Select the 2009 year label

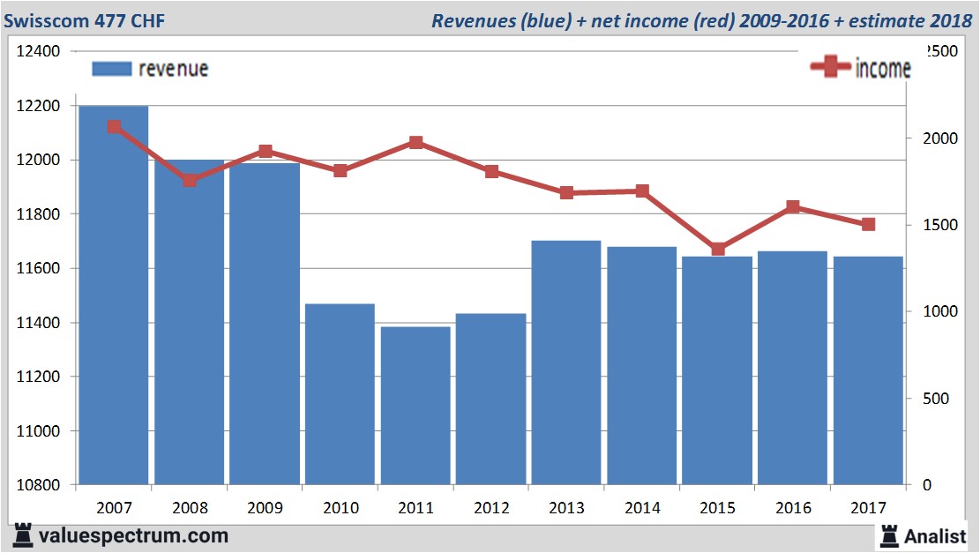point(265,508)
